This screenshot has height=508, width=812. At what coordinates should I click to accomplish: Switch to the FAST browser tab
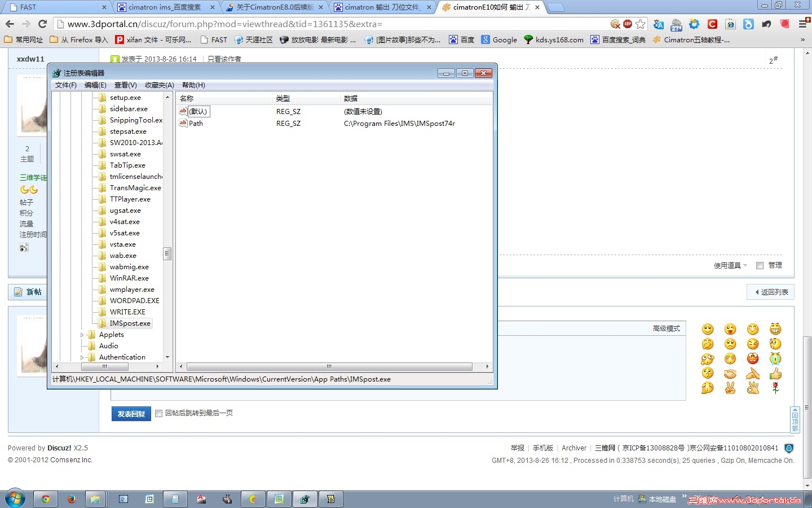click(58, 7)
